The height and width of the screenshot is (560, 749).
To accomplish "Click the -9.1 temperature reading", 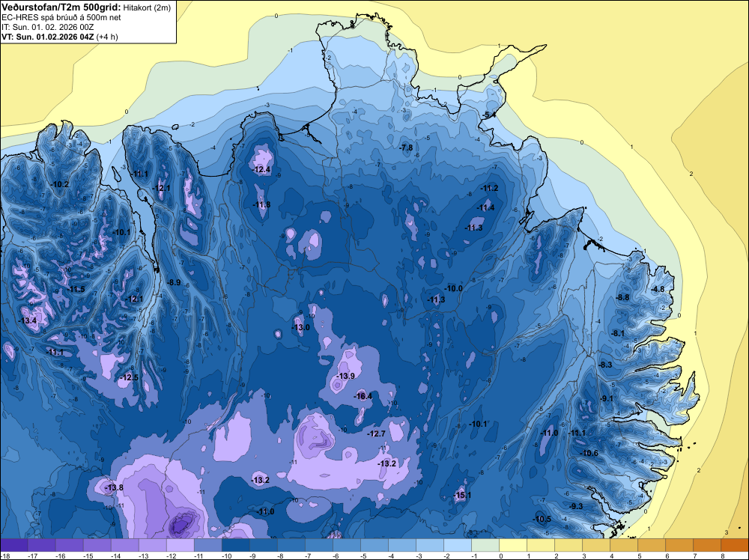I will point(607,398).
